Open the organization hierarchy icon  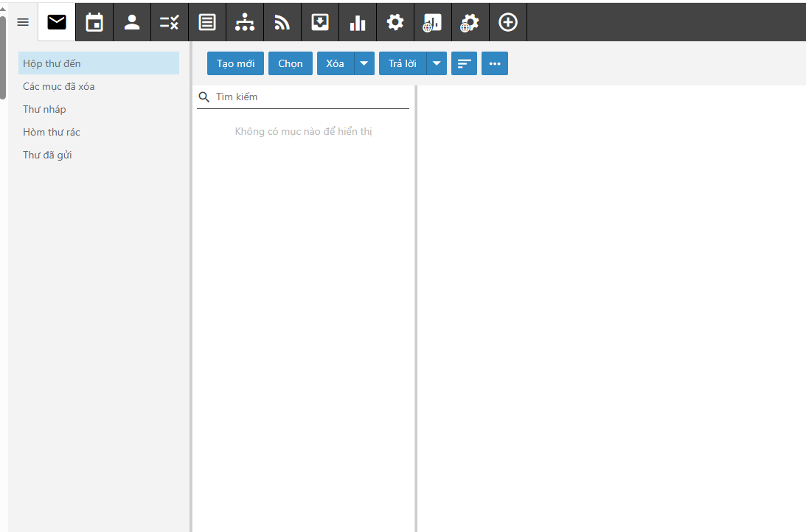[x=245, y=22]
